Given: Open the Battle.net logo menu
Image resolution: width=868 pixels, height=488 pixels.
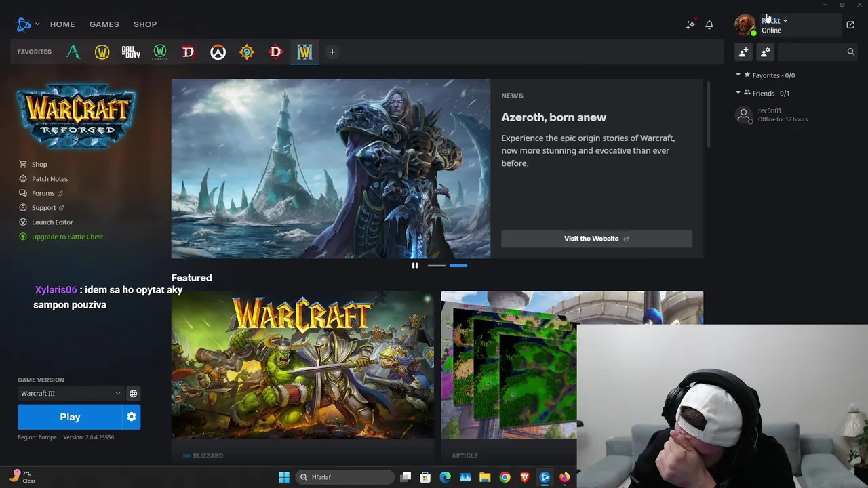Looking at the screenshot, I should [24, 24].
